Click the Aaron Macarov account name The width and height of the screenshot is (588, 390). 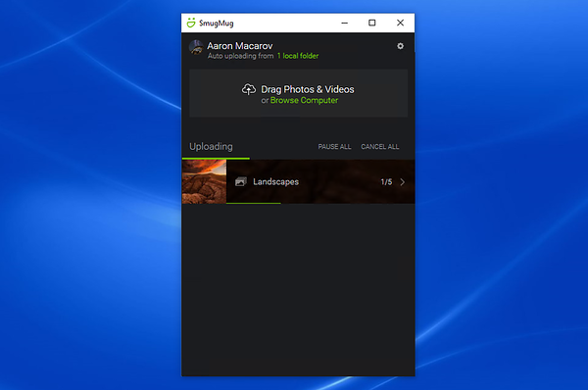click(240, 46)
